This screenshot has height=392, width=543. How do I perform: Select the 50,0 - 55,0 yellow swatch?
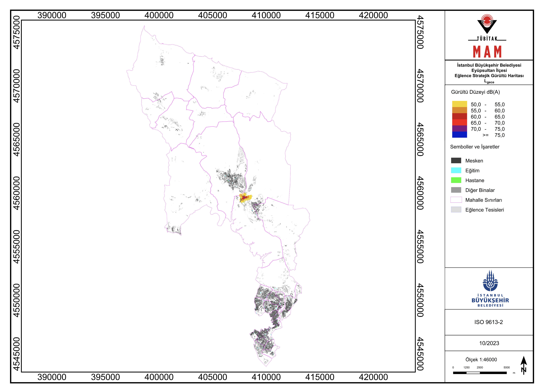pos(459,104)
